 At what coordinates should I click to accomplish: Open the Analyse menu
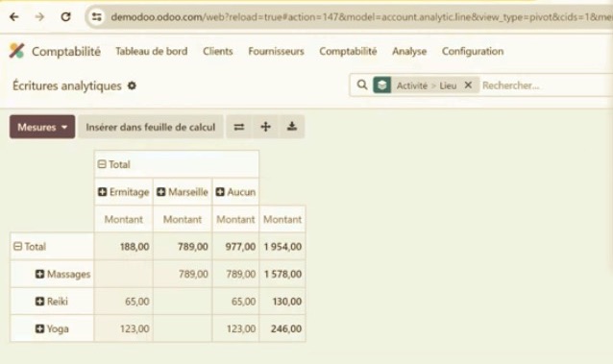[409, 51]
